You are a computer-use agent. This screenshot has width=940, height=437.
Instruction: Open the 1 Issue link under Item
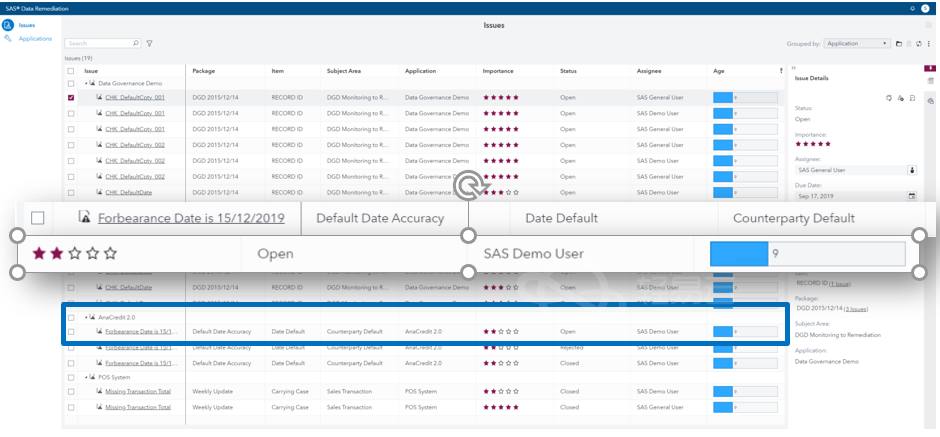(839, 284)
